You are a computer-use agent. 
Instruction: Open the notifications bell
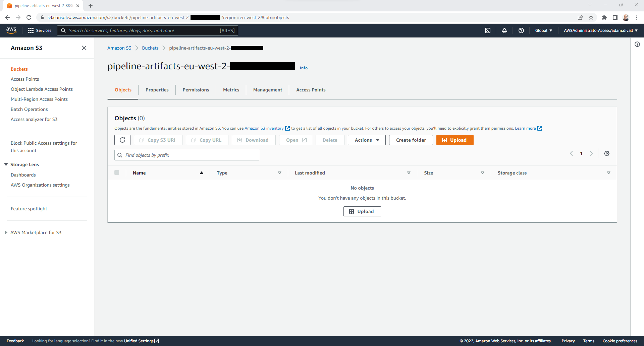point(504,30)
